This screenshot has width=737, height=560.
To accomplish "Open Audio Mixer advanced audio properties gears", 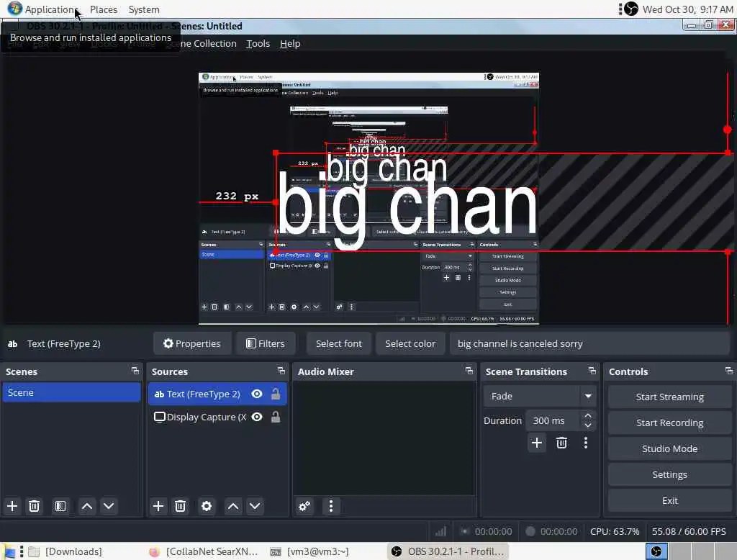I will (304, 507).
